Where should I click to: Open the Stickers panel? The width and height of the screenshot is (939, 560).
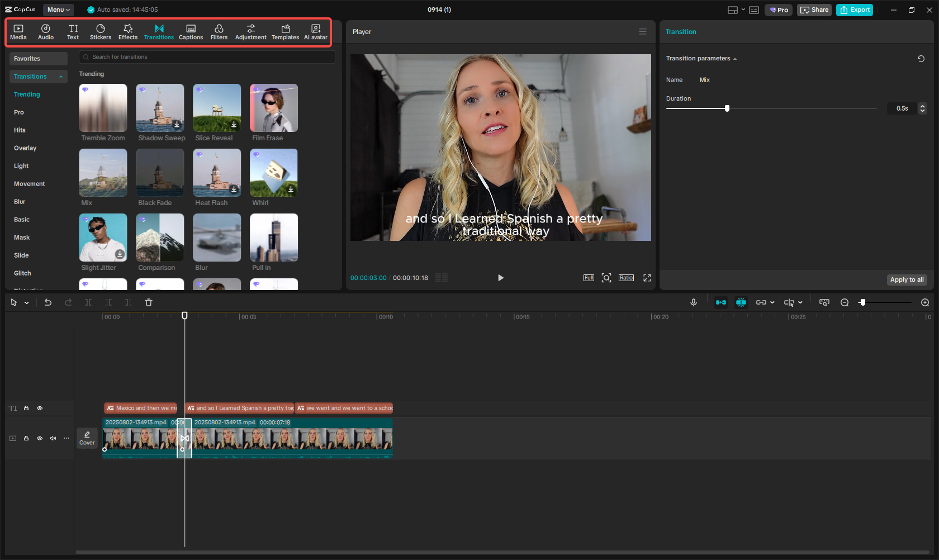101,31
